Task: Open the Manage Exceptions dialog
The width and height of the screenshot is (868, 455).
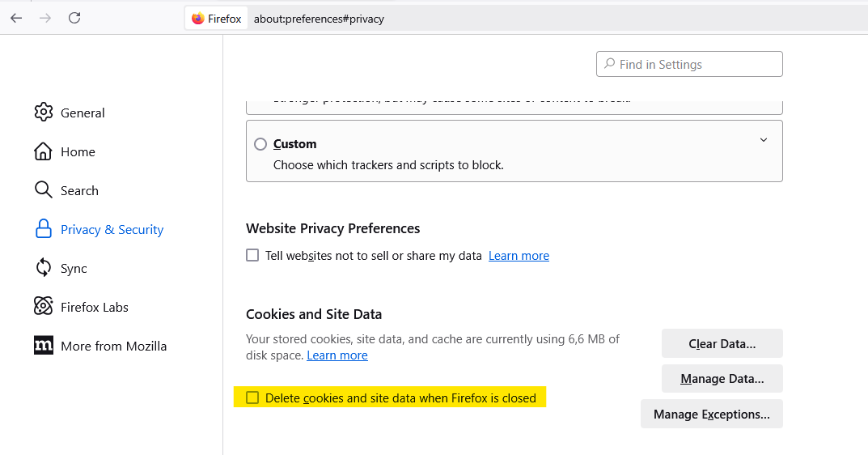Action: click(711, 414)
